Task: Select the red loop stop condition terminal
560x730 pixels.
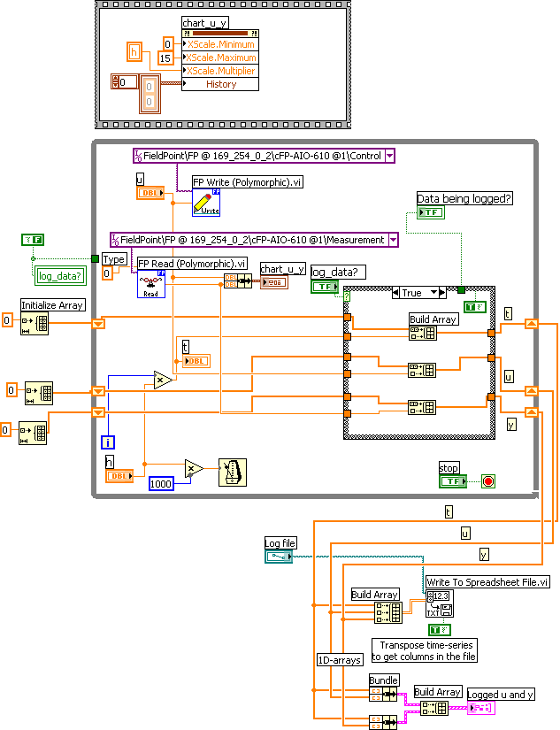Action: pos(487,481)
